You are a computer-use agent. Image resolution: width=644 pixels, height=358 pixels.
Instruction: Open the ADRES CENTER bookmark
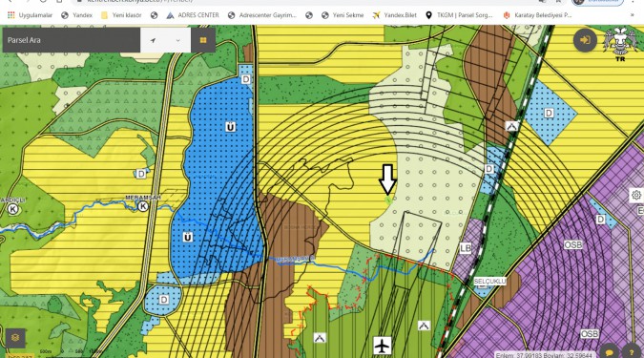pos(193,15)
